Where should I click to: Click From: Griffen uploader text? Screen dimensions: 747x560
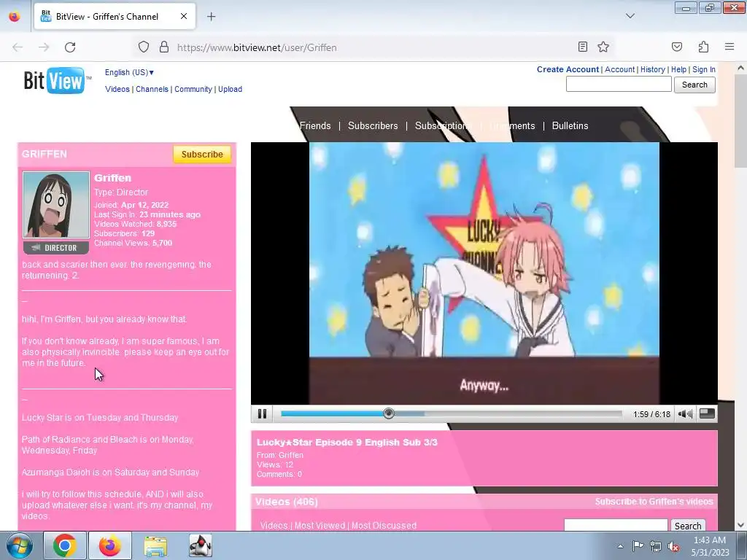point(279,455)
